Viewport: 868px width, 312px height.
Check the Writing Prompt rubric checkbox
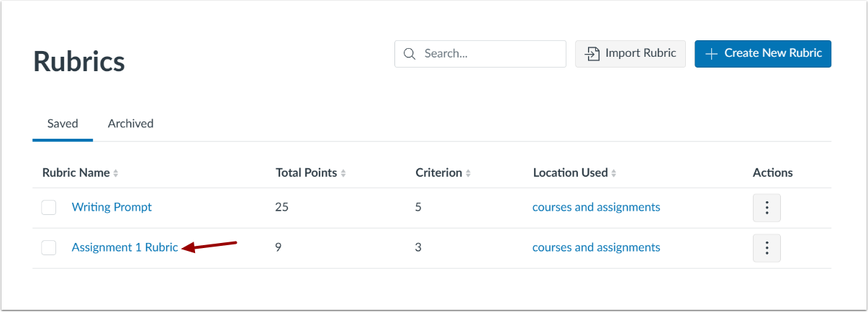click(x=49, y=208)
